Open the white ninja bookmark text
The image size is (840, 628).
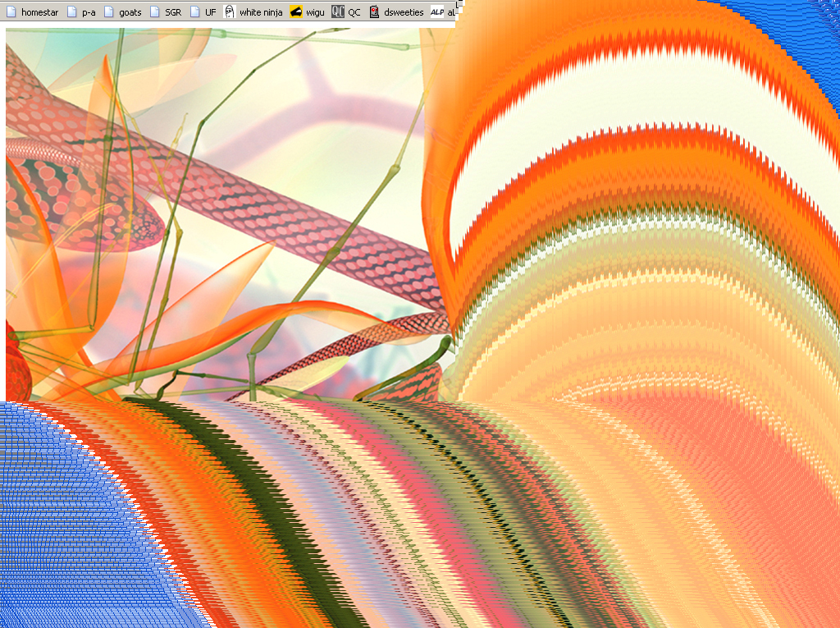click(x=261, y=12)
